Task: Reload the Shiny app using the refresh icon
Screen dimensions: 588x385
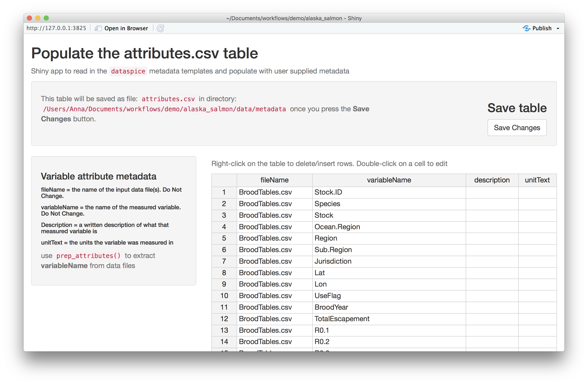Action: [x=161, y=28]
